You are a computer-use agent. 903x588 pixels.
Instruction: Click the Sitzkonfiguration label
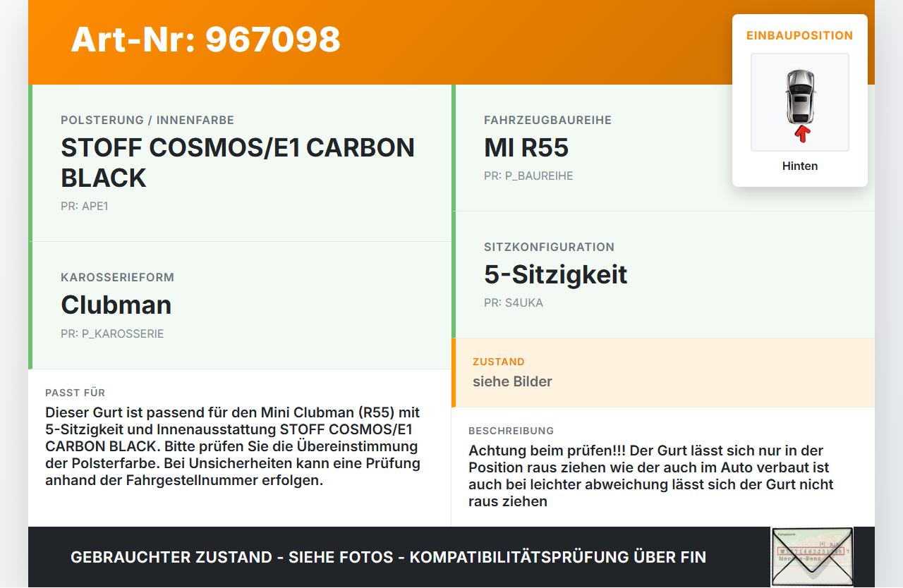click(x=549, y=247)
